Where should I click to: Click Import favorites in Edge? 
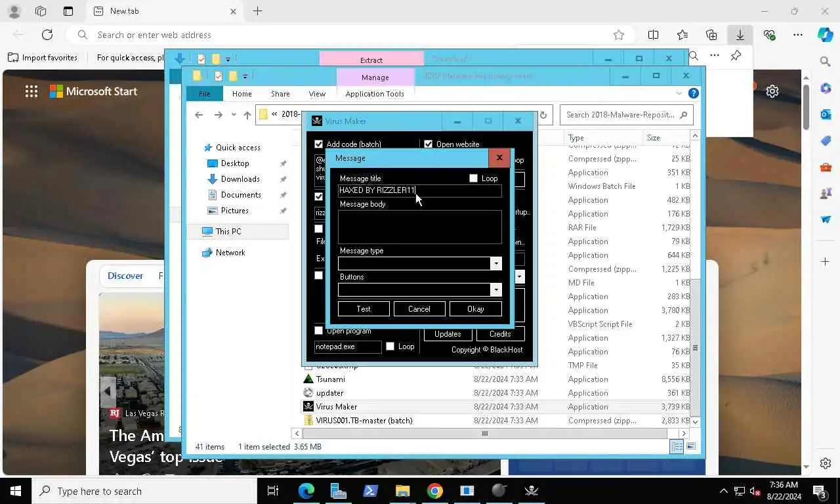43,58
